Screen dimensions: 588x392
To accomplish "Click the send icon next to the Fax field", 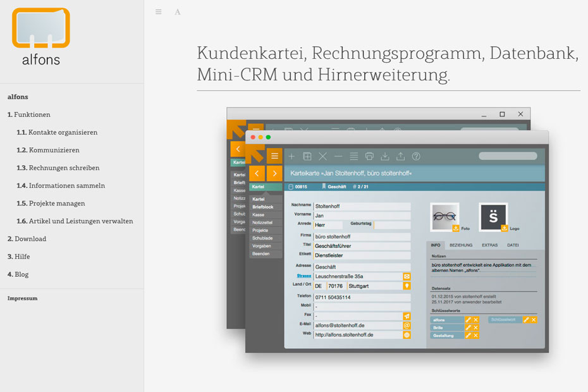I will 407,315.
